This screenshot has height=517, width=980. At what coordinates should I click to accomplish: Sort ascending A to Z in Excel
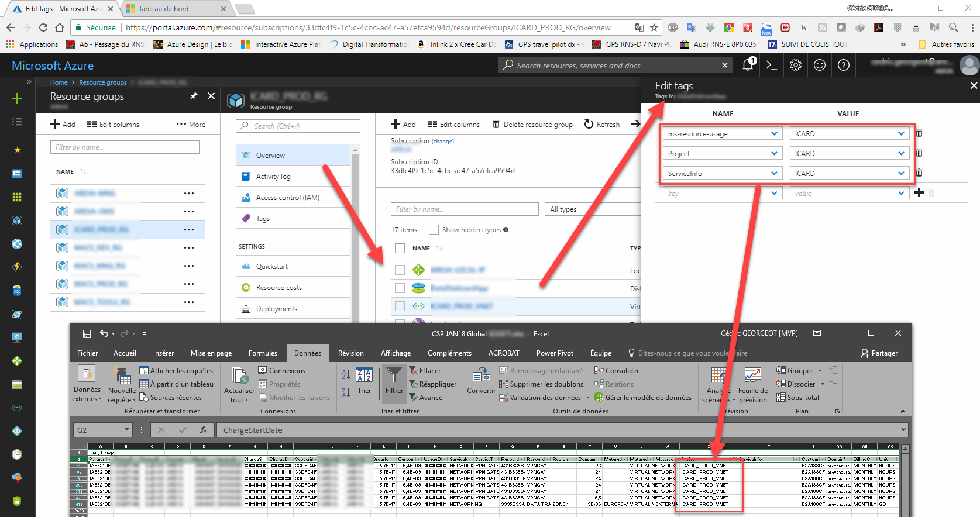[x=346, y=375]
